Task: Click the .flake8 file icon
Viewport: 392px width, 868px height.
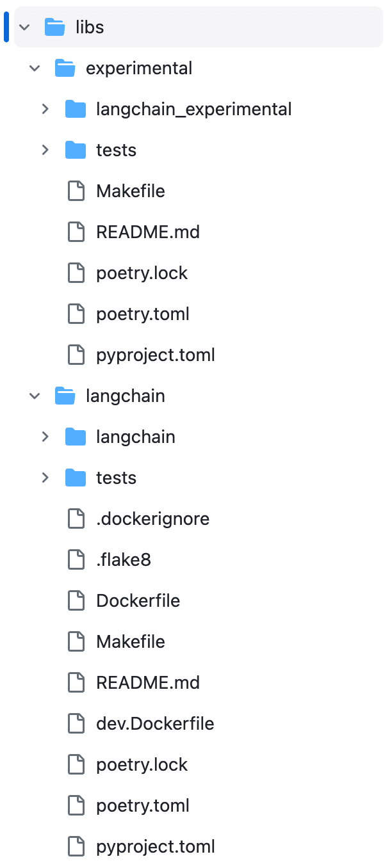Action: click(x=76, y=559)
